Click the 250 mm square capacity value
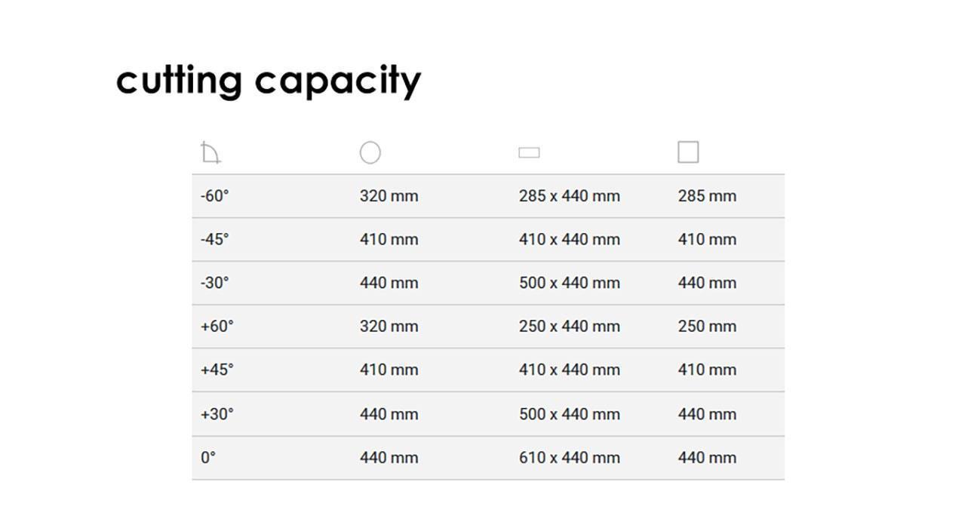980x531 pixels. point(707,327)
